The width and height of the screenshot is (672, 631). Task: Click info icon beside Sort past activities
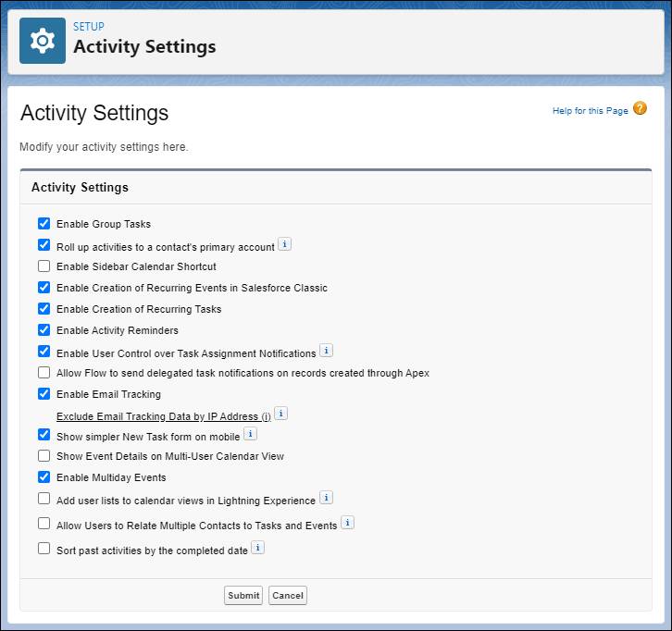pyautogui.click(x=257, y=548)
